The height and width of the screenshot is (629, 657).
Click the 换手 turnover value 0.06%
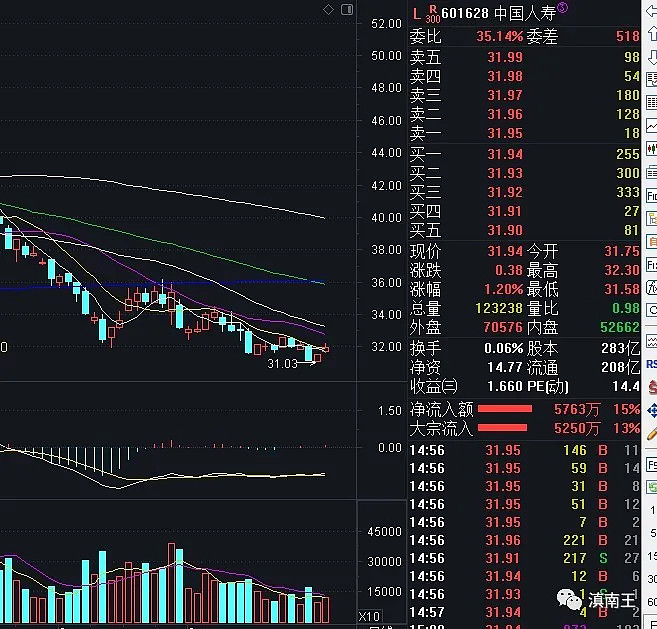[503, 348]
